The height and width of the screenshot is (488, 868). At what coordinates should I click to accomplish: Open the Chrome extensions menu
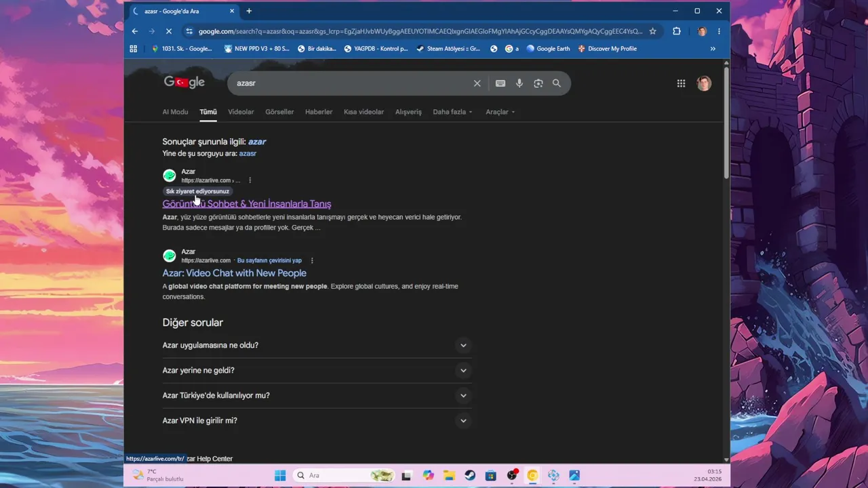click(676, 31)
